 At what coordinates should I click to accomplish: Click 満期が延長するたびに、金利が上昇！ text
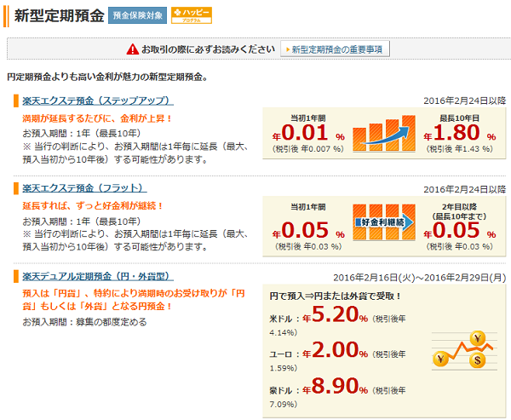click(x=97, y=118)
